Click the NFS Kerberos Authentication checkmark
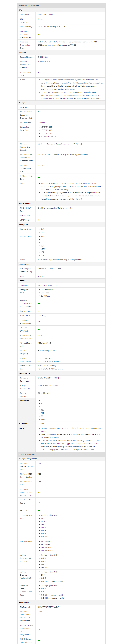 [39, 641]
